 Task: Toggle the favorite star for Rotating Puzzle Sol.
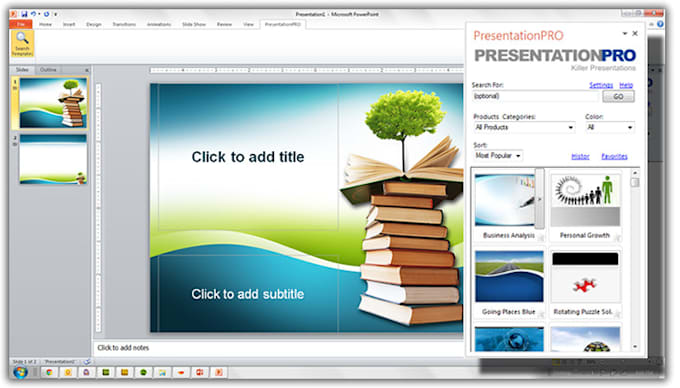pyautogui.click(x=618, y=314)
